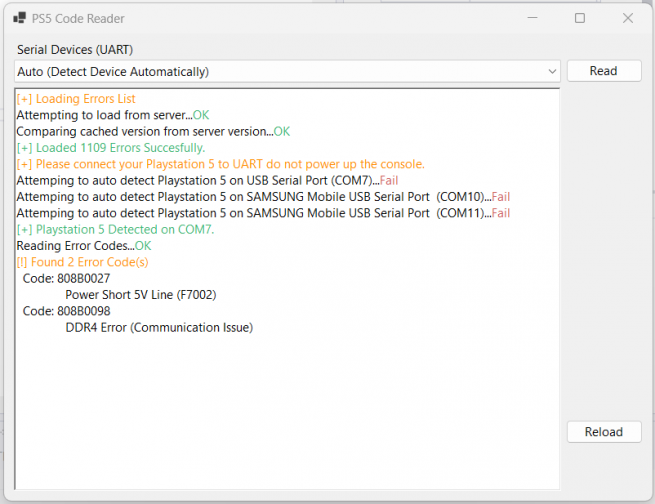The height and width of the screenshot is (504, 655).
Task: Click the COM10 auto detect Fail line
Action: pos(263,197)
